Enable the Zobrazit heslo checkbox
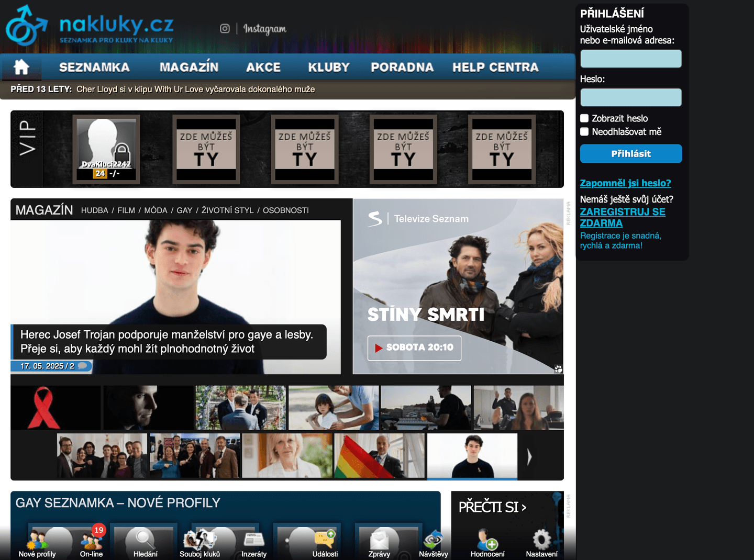The image size is (754, 560). (x=584, y=118)
